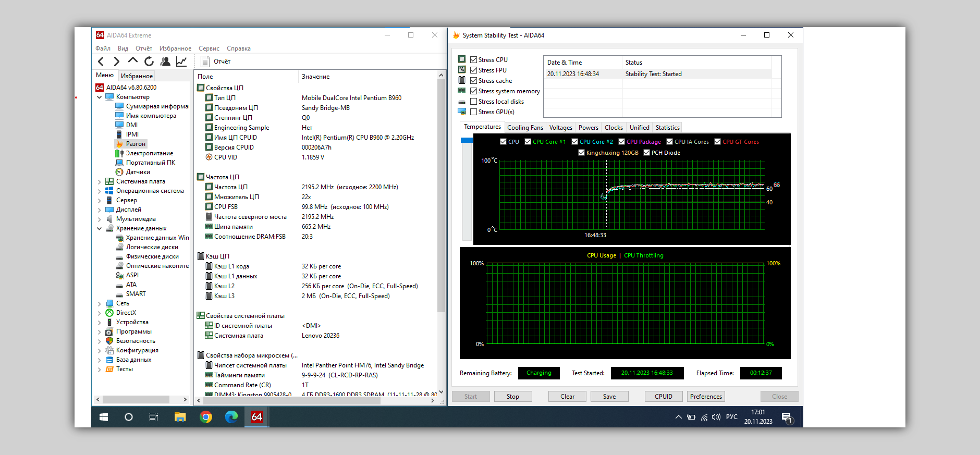980x455 pixels.
Task: Click the user profile toolbar icon
Action: coord(165,62)
